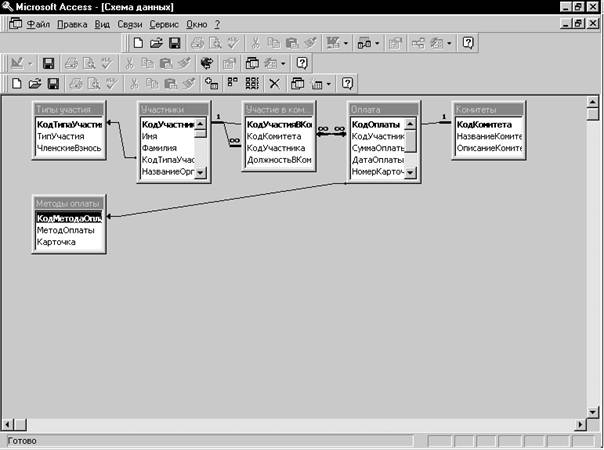Image resolution: width=604 pixels, height=450 pixels.
Task: Expand New Object arrow in middle toolbar
Action: (283, 64)
